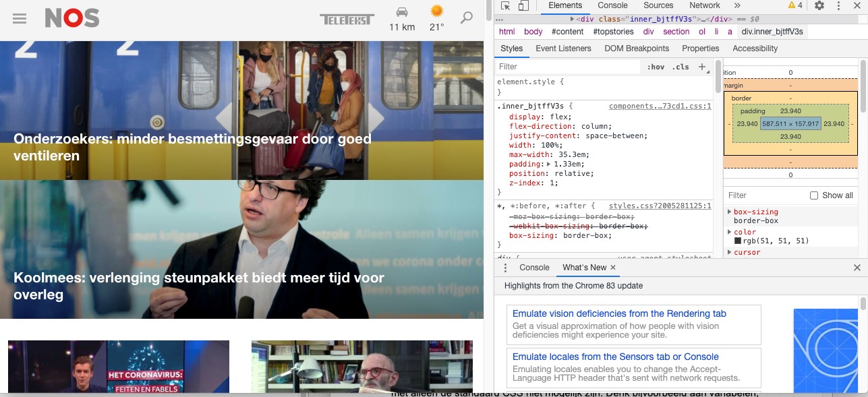Open the Event Listeners sub-tab

(563, 49)
